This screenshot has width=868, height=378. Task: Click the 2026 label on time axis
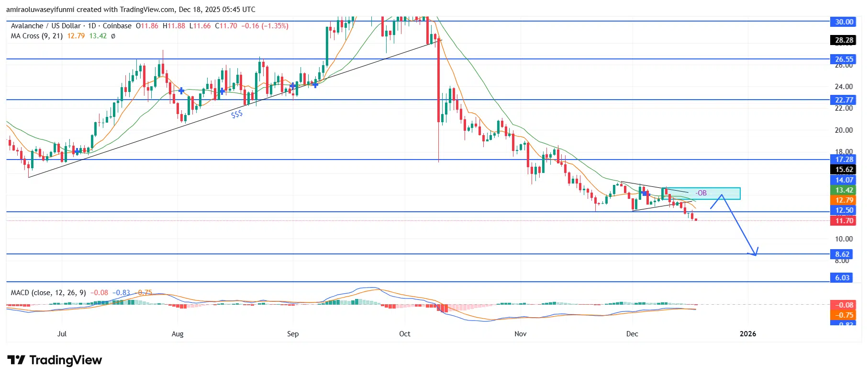(747, 334)
